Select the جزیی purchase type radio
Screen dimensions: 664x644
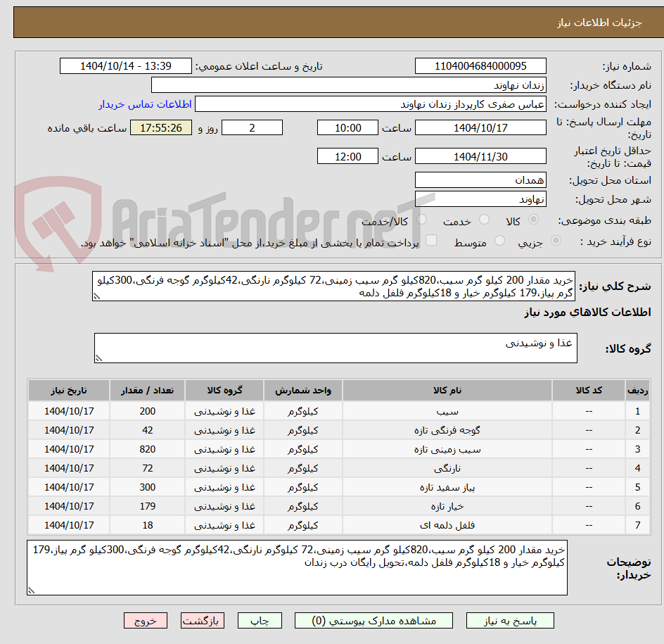(556, 241)
